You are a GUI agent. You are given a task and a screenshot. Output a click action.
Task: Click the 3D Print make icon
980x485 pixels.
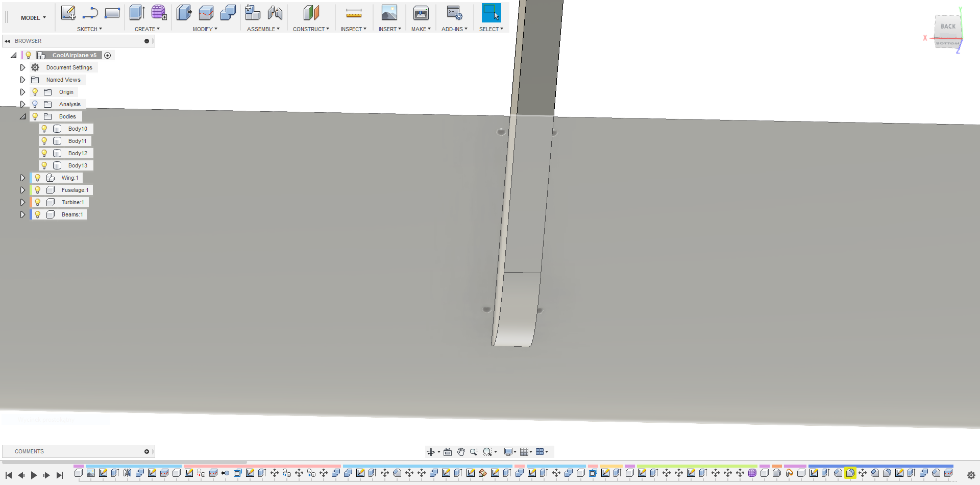tap(421, 13)
